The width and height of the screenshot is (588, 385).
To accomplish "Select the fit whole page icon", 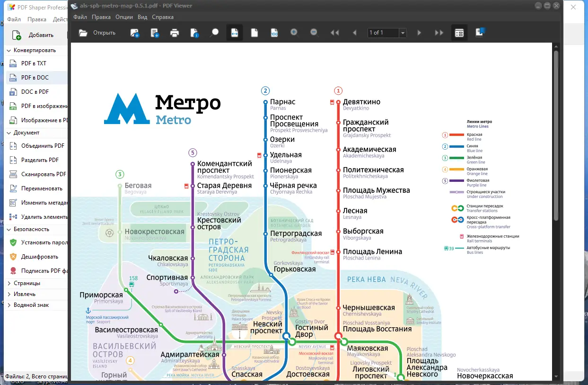I will pos(255,33).
